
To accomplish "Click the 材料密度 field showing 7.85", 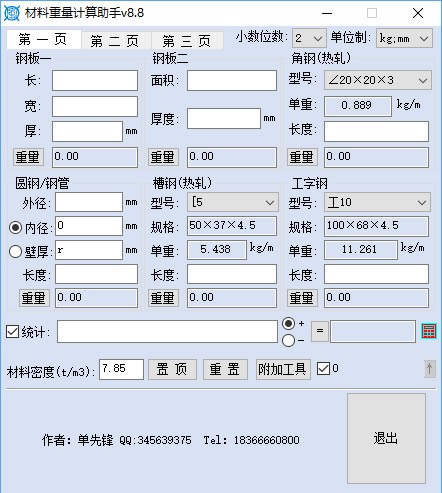I will point(121,369).
